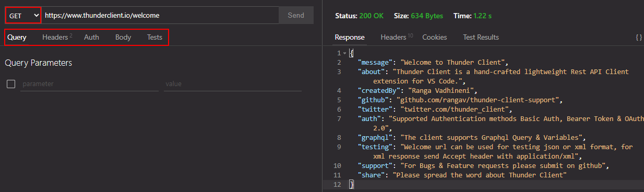The width and height of the screenshot is (644, 192).
Task: Click the Send button
Action: click(x=296, y=15)
